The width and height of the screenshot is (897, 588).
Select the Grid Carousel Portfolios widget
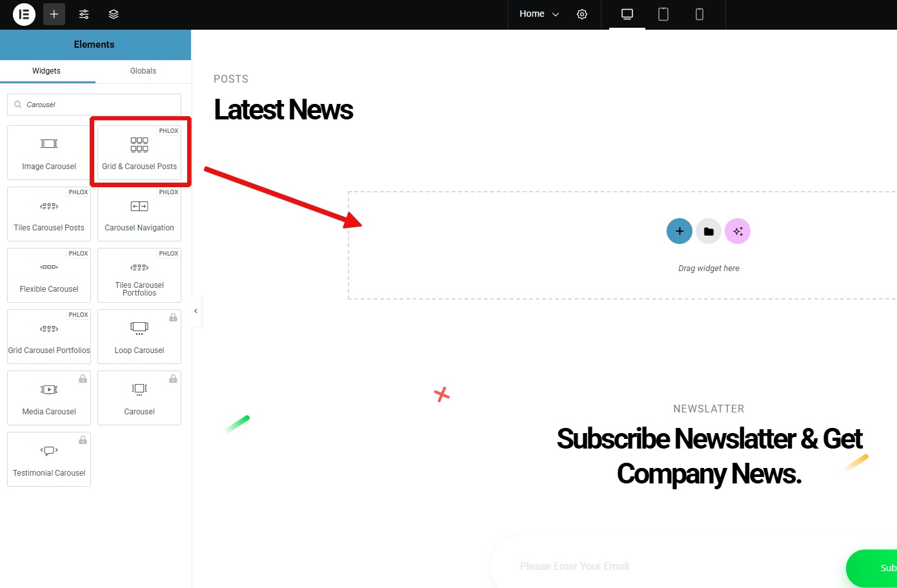(49, 337)
